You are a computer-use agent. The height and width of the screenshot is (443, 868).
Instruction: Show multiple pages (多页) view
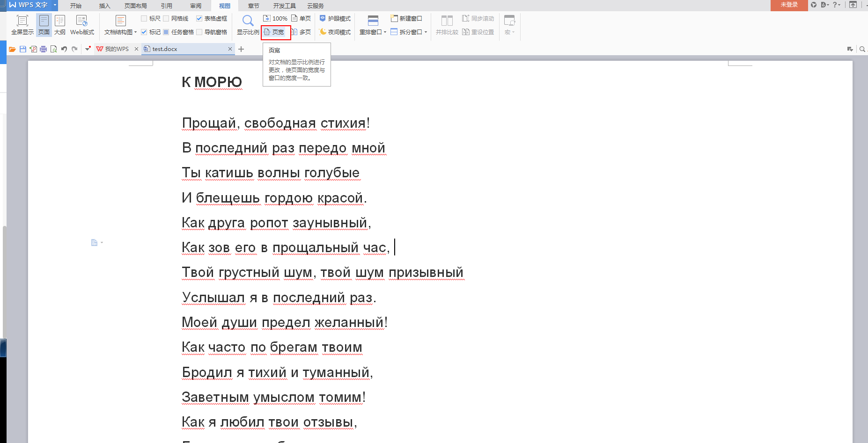(301, 32)
